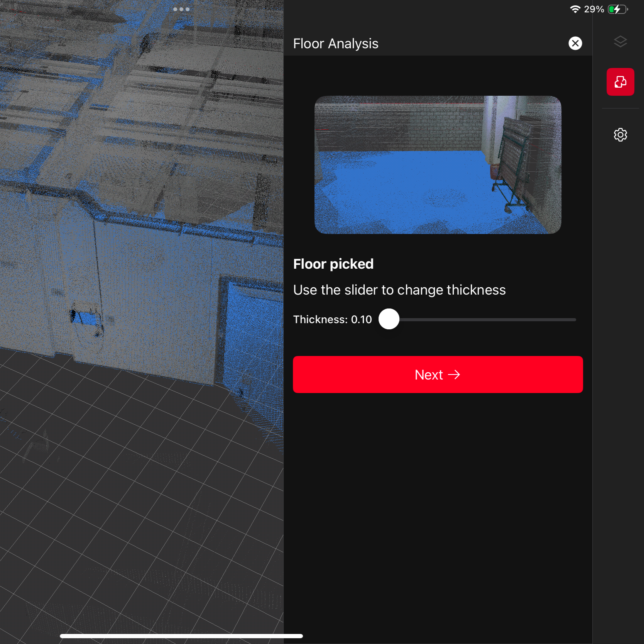
Task: Close the Floor Analysis panel
Action: point(575,43)
